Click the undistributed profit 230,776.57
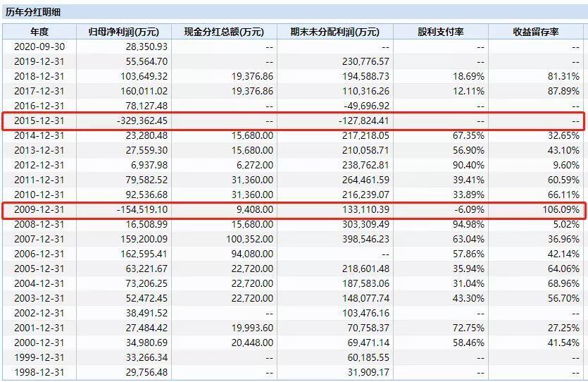Viewport: 588px width, 382px height. coord(365,61)
